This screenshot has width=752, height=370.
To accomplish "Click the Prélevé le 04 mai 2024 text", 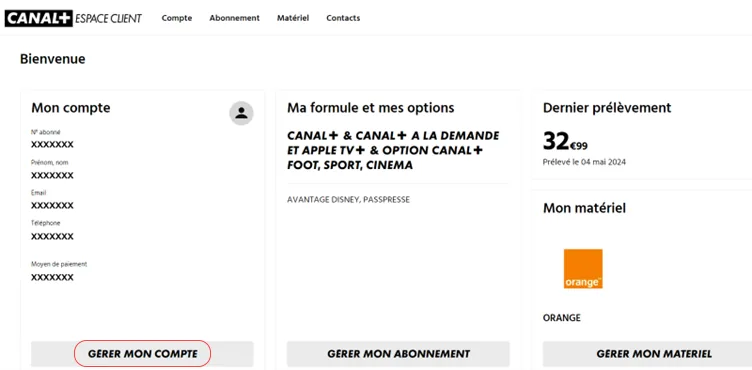I will point(584,162).
